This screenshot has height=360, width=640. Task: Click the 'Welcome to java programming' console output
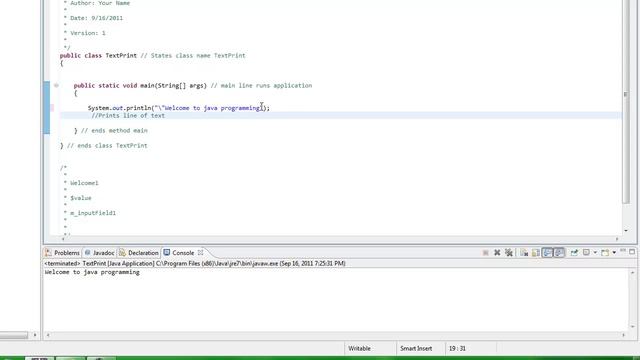[92, 272]
